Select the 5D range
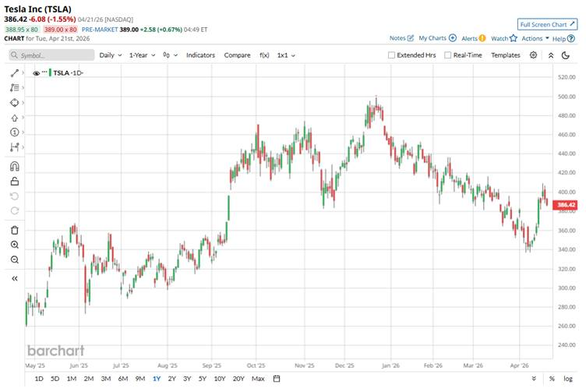This screenshot has height=392, width=586. point(55,379)
